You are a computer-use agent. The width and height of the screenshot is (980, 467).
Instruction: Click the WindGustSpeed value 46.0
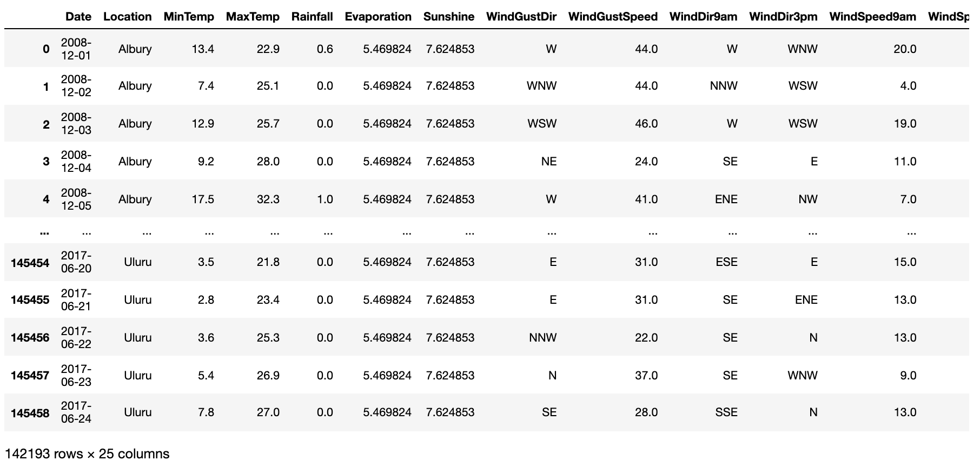coord(646,124)
